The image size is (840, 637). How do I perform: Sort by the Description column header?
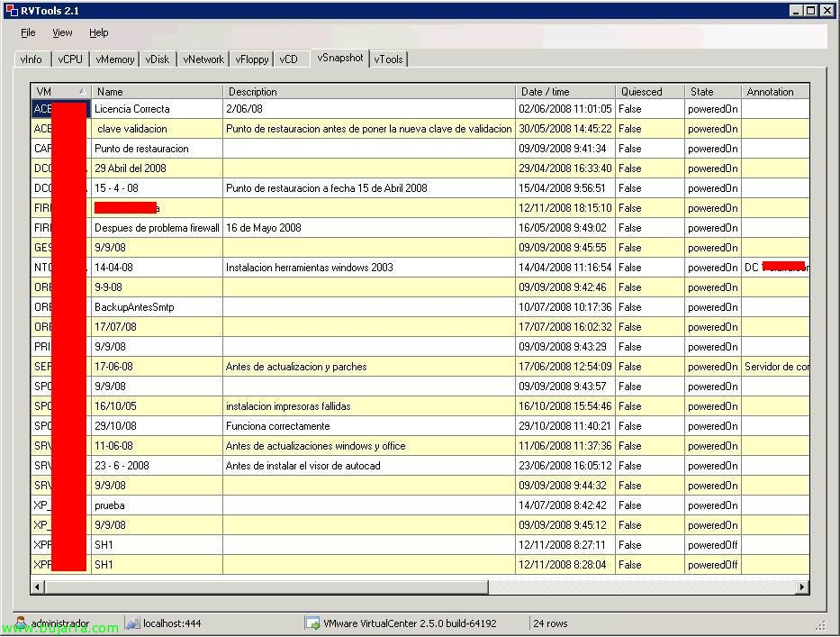(369, 92)
